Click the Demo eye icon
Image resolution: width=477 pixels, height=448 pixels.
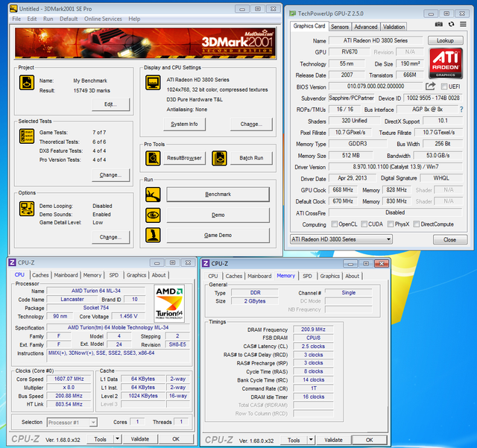153,215
